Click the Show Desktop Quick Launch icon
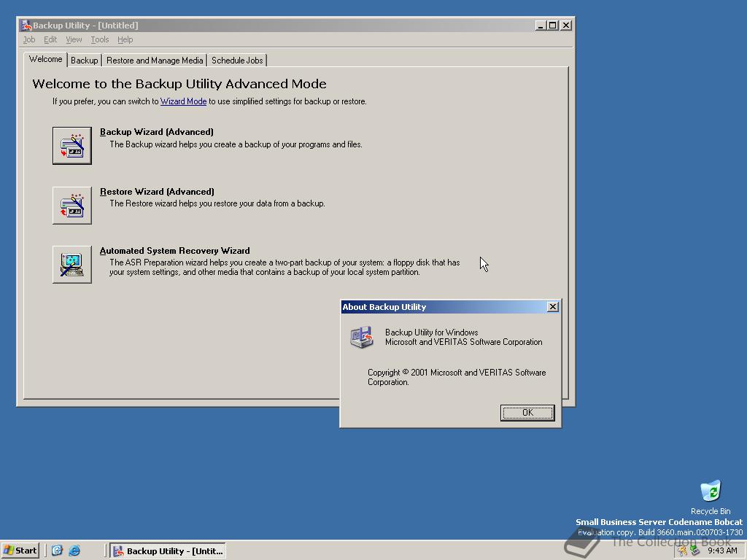747x560 pixels. pyautogui.click(x=57, y=551)
